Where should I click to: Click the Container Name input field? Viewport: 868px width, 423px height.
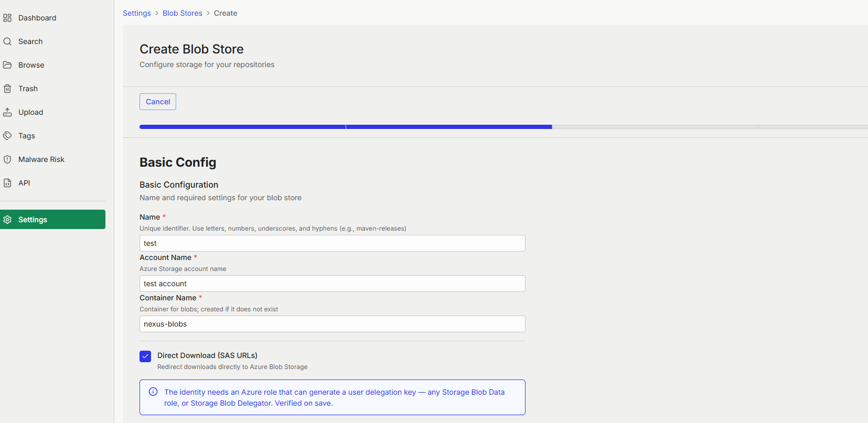pyautogui.click(x=333, y=324)
